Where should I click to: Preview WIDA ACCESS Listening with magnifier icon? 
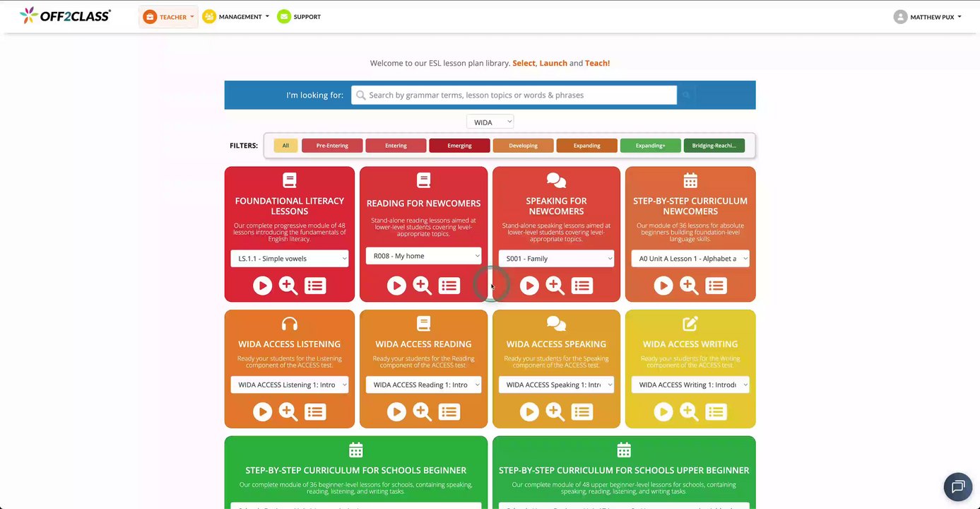(x=288, y=411)
